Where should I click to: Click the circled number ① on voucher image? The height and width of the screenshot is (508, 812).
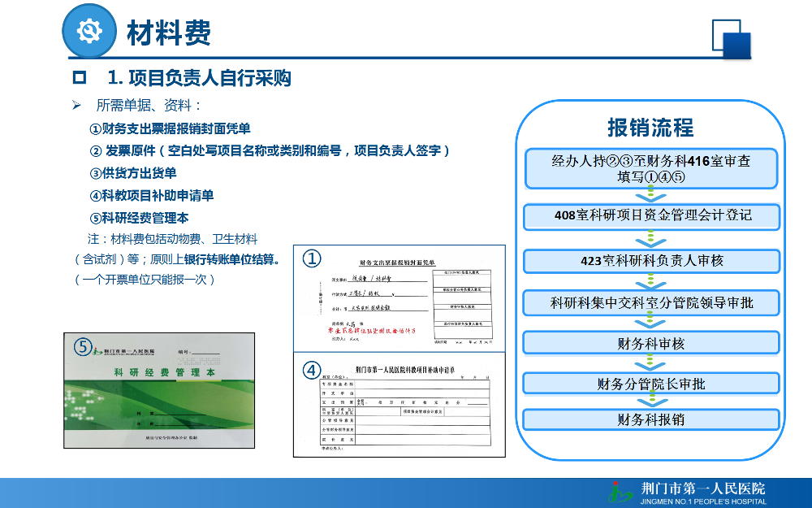tap(312, 258)
